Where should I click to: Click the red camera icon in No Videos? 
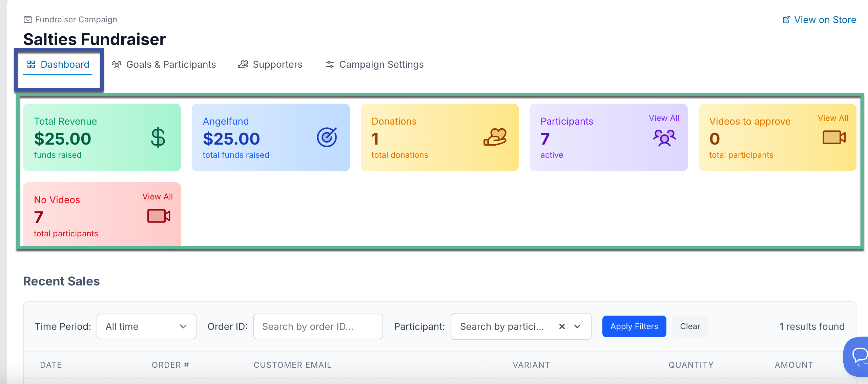coord(159,216)
